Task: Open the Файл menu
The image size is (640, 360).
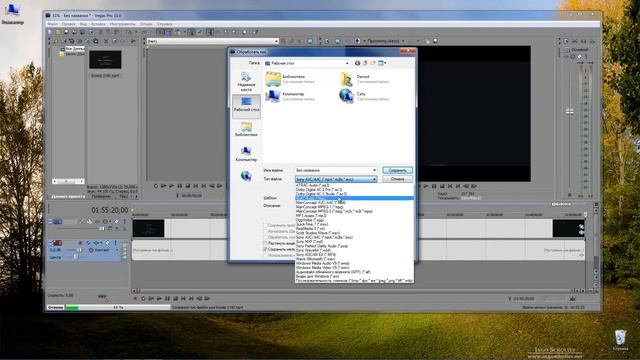Action: [52, 24]
